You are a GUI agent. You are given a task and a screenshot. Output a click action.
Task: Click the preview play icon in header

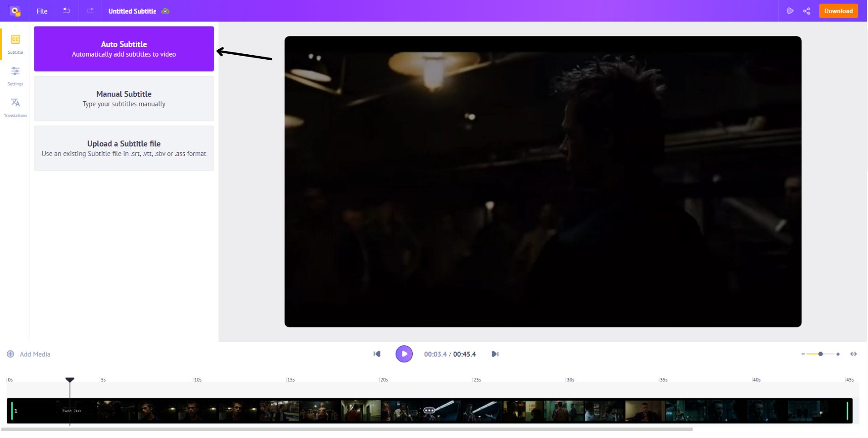coord(790,11)
